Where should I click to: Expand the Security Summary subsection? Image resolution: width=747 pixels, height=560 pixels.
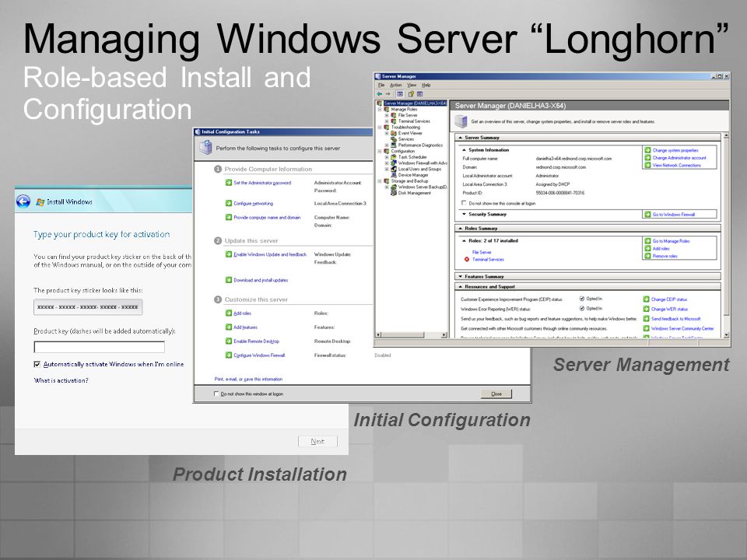point(465,215)
